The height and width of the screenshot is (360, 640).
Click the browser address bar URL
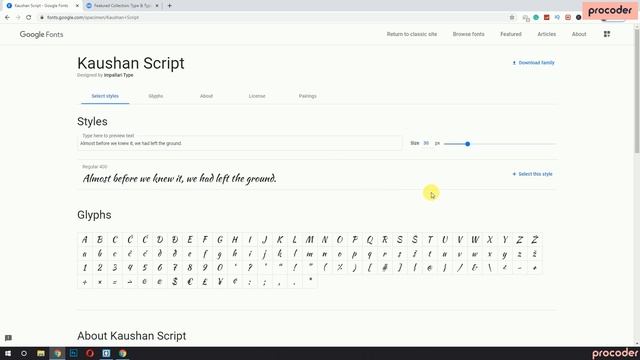tap(93, 18)
